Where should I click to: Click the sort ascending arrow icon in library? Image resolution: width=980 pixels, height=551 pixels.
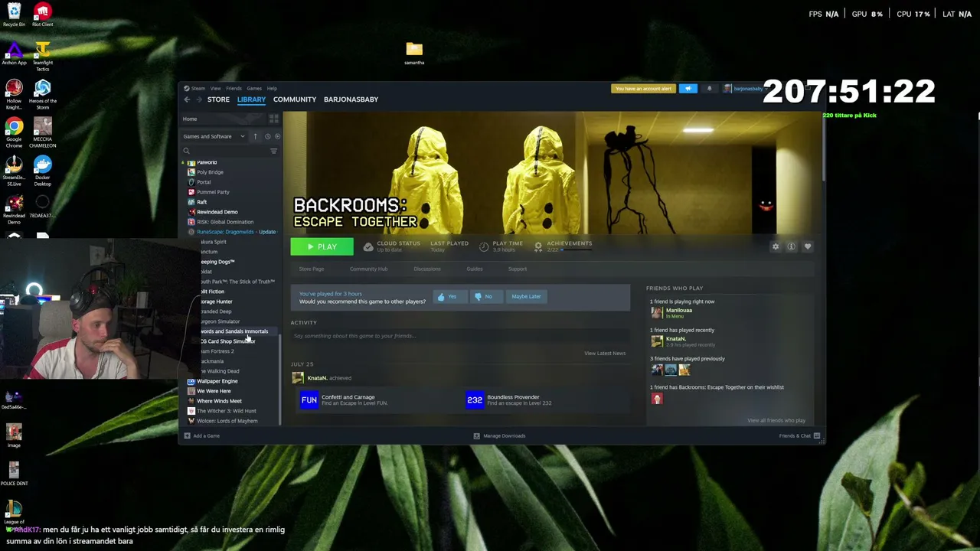pyautogui.click(x=256, y=136)
